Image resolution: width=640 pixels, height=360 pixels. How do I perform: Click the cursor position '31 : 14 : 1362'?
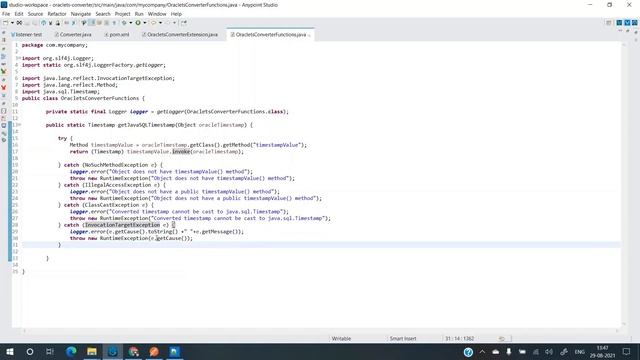click(x=460, y=338)
